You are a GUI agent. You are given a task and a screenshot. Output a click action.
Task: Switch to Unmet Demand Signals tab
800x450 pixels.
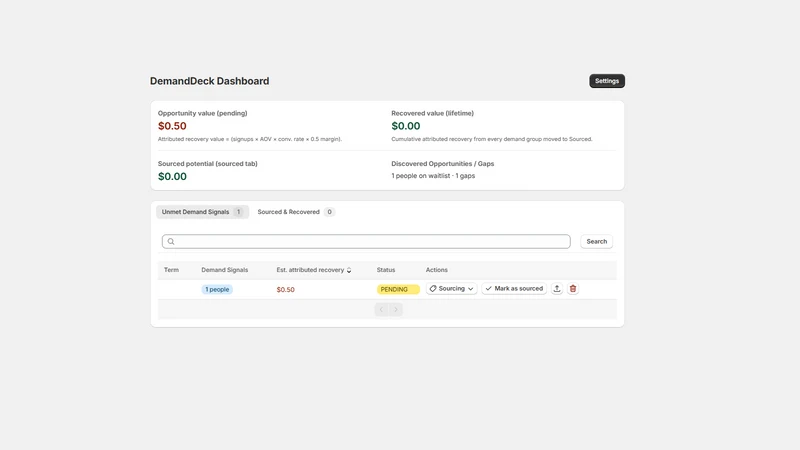pos(202,212)
